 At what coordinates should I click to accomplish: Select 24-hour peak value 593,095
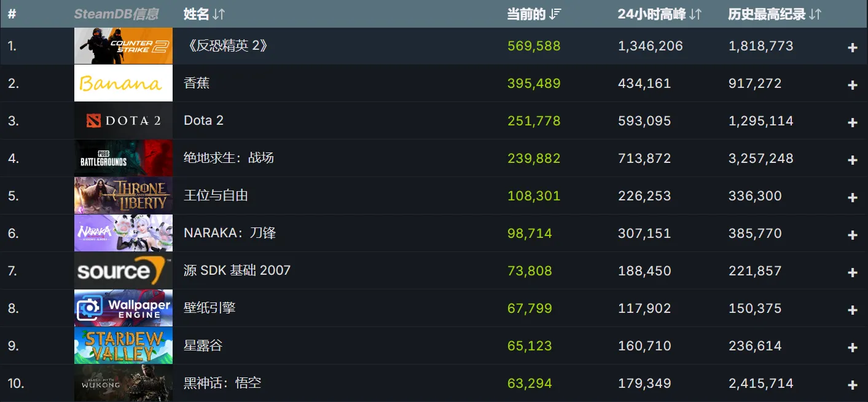pos(644,121)
